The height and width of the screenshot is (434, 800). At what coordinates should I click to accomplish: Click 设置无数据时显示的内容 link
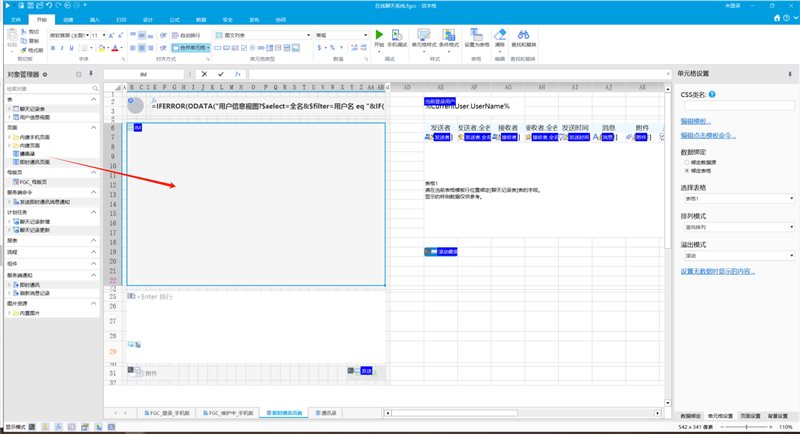point(717,271)
